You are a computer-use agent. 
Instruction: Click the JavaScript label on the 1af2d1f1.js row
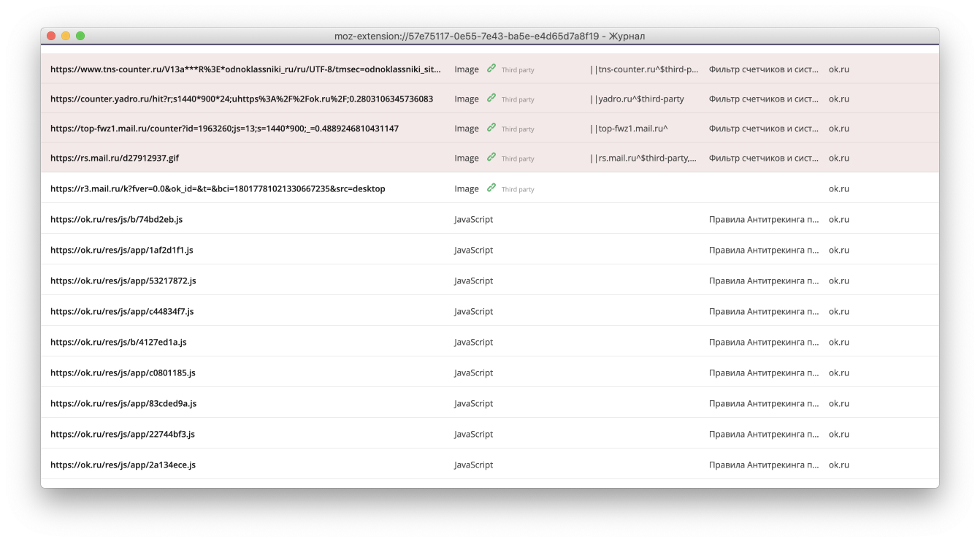click(x=472, y=249)
